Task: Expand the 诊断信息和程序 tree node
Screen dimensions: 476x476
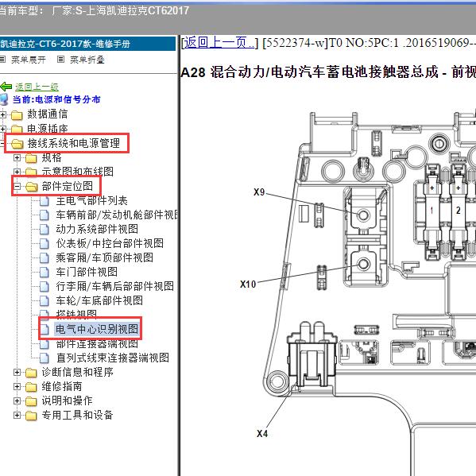Action: pyautogui.click(x=17, y=372)
